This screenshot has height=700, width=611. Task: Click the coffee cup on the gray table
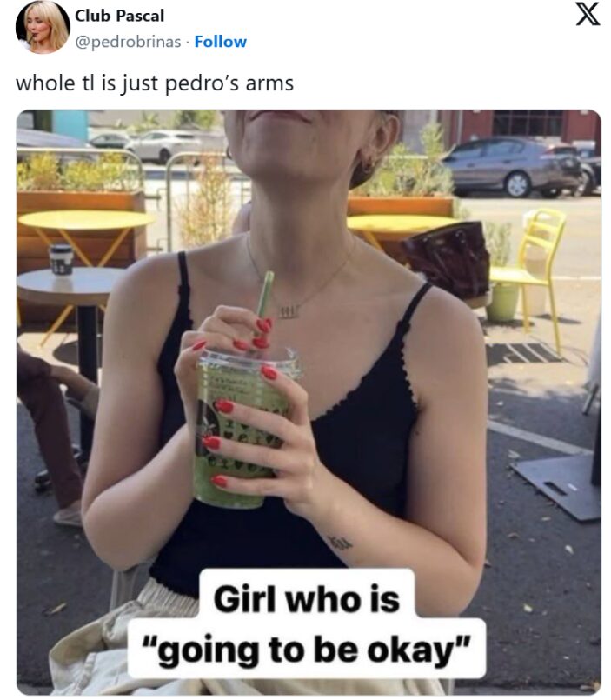point(61,259)
